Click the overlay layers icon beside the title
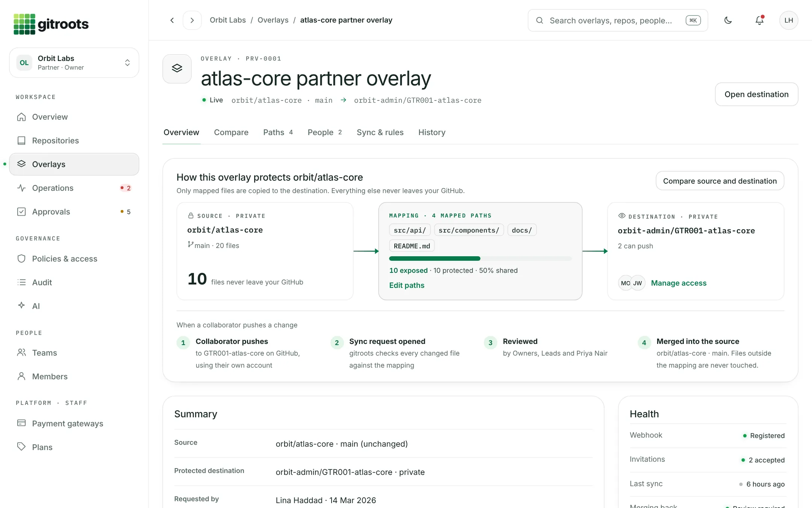 (177, 68)
